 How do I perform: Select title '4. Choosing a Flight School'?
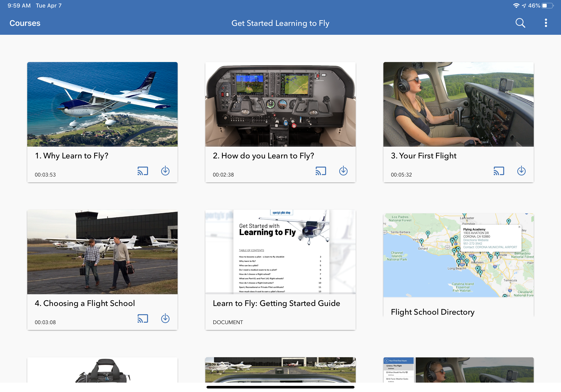point(85,303)
